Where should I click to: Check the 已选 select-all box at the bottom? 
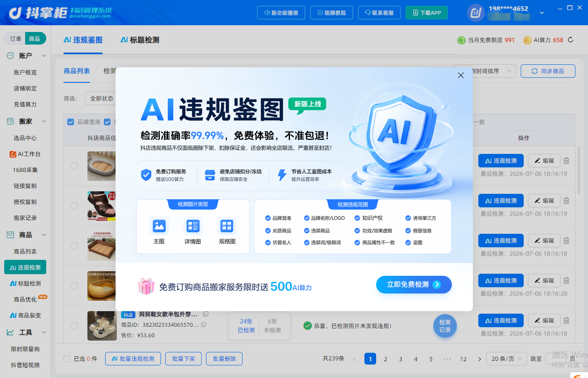(67, 359)
